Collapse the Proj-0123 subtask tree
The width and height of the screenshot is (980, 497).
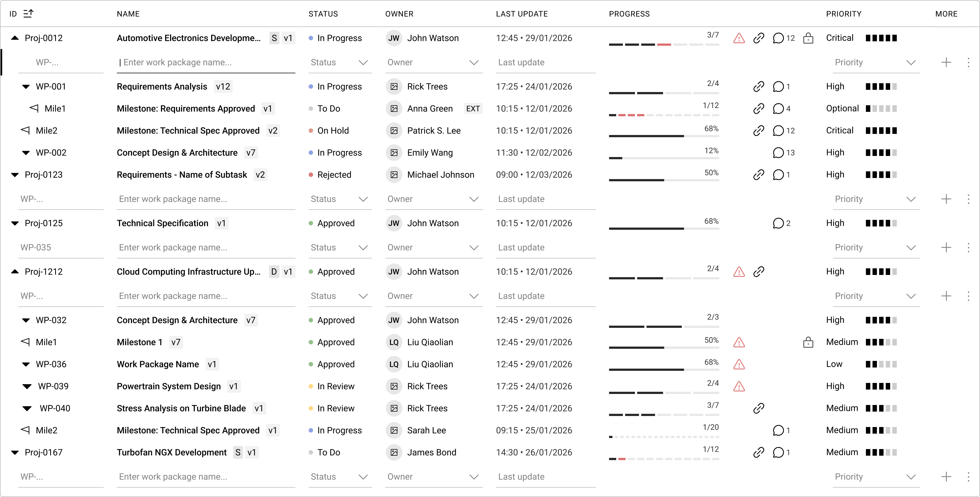15,175
